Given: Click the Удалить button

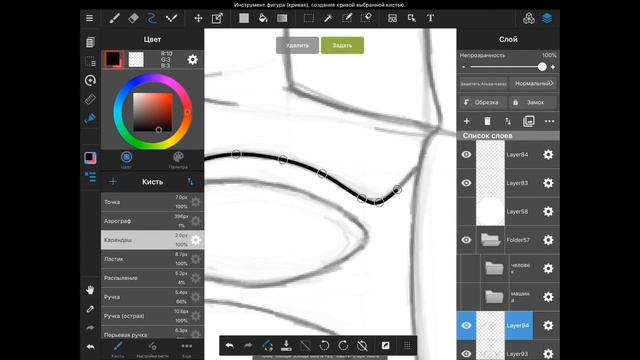Looking at the screenshot, I should pos(297,45).
